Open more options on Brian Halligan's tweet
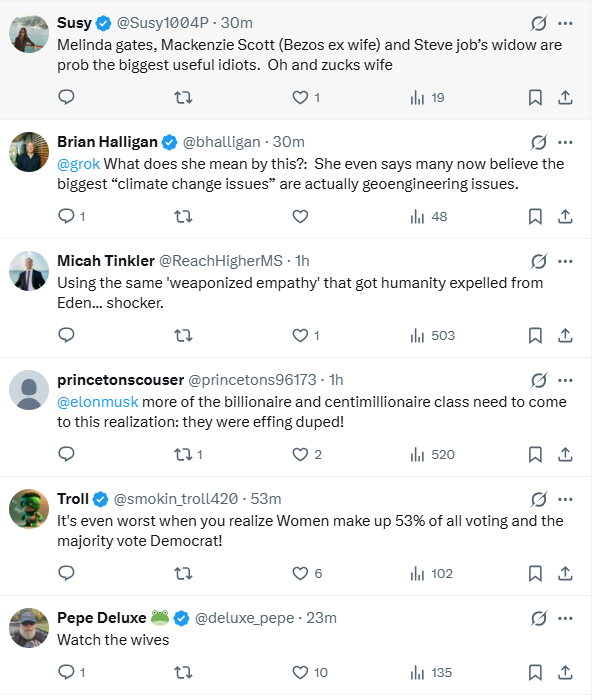The image size is (601, 700). pyautogui.click(x=567, y=141)
